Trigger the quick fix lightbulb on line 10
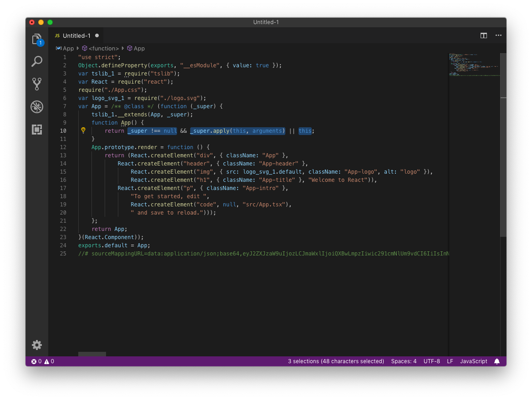This screenshot has width=532, height=400. coord(83,130)
